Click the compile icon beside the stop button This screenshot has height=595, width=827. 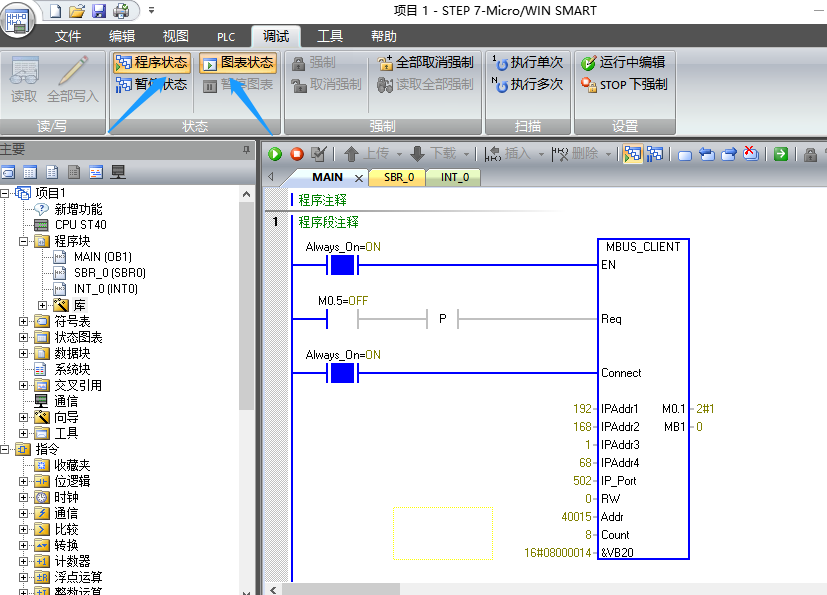(x=319, y=154)
